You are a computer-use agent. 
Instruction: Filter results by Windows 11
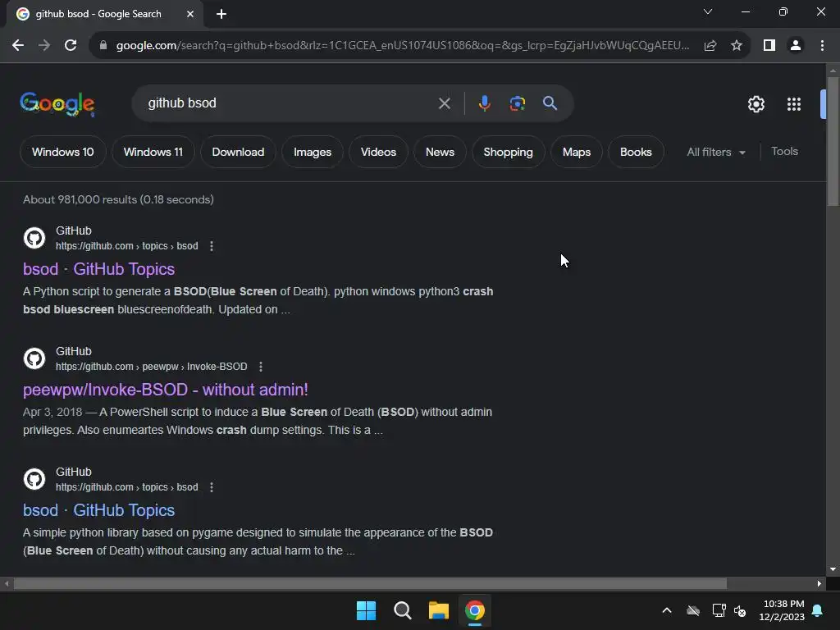click(153, 152)
